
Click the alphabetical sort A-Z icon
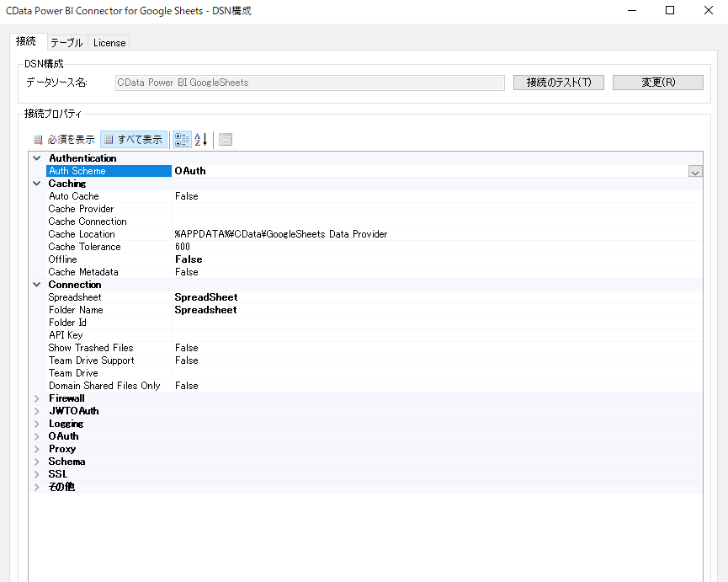(201, 139)
